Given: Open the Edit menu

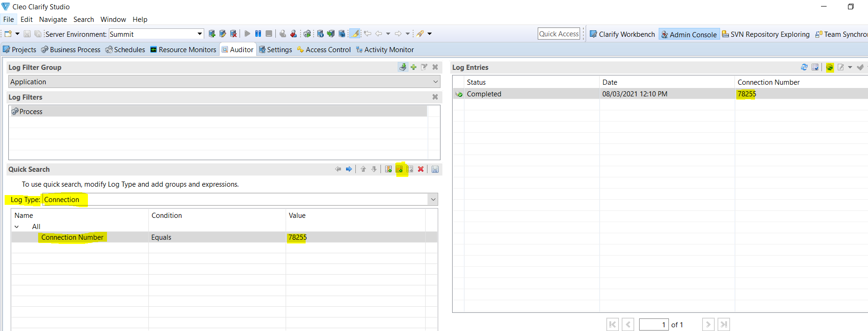Looking at the screenshot, I should [x=27, y=19].
